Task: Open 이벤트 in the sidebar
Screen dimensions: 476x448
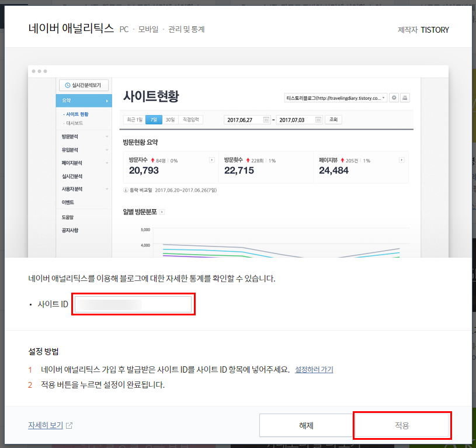Action: point(68,202)
